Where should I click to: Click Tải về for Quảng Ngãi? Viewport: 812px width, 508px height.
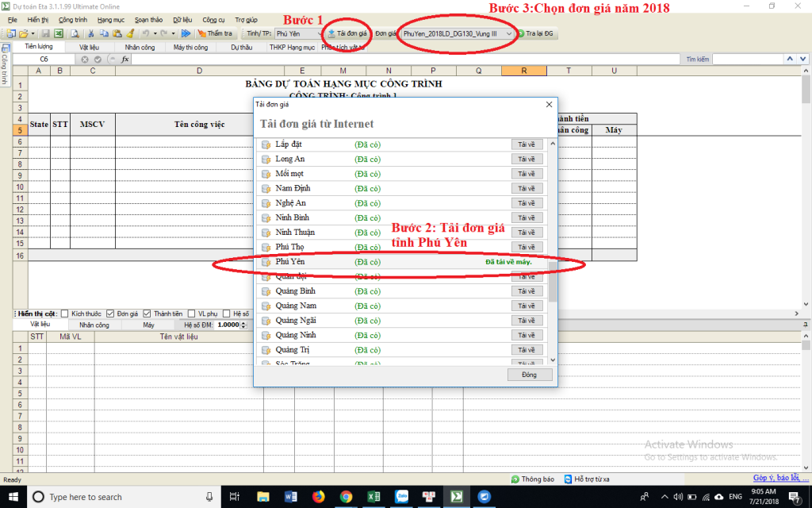pyautogui.click(x=527, y=321)
